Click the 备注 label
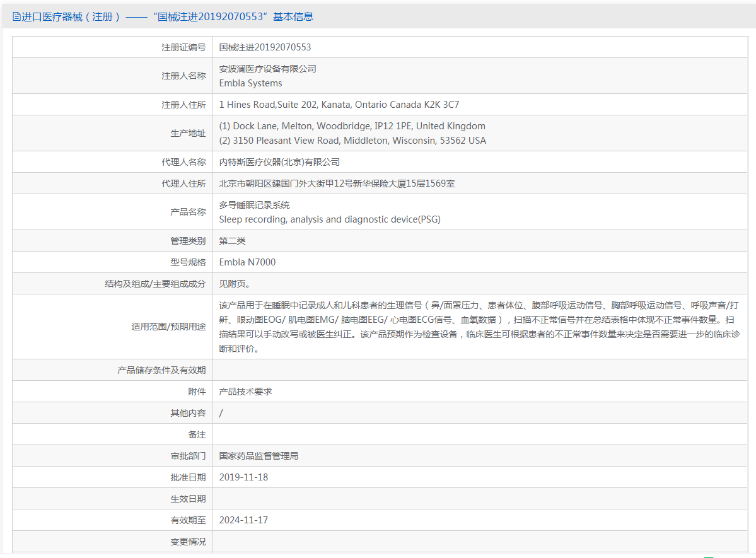 (197, 434)
